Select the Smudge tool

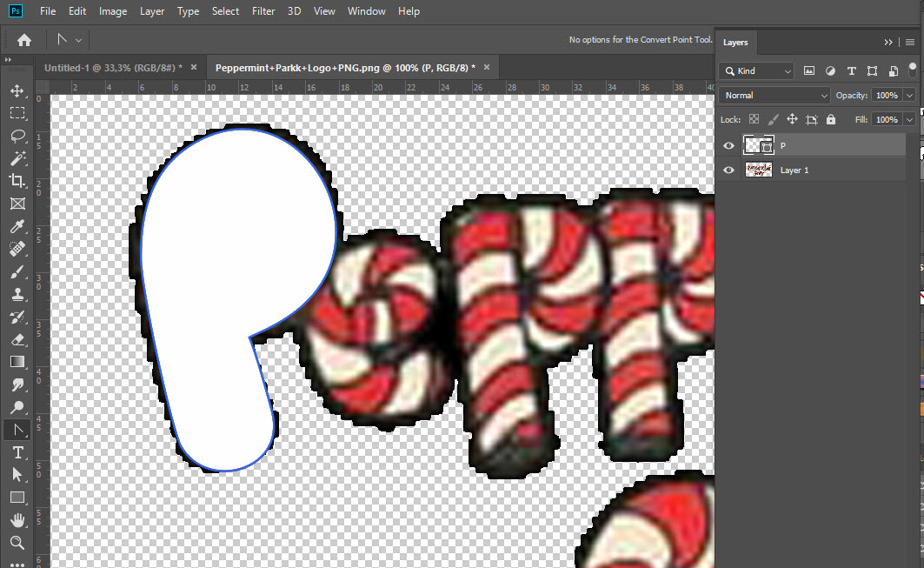click(x=17, y=384)
